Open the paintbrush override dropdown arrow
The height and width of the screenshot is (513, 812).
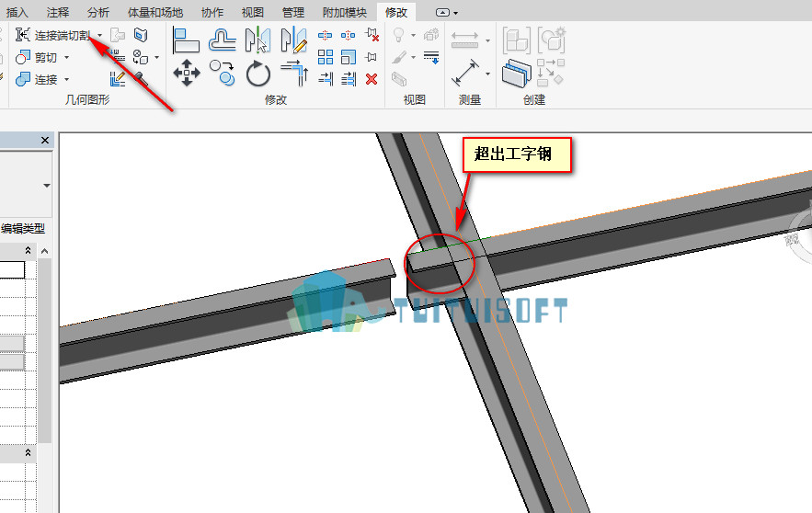413,58
